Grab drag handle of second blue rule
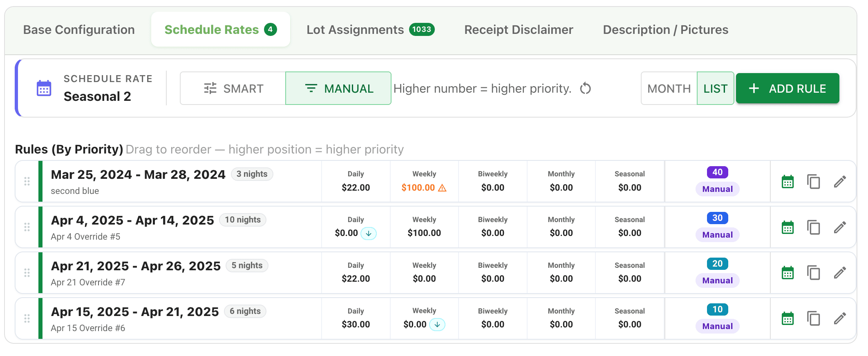This screenshot has height=356, width=868. point(27,181)
